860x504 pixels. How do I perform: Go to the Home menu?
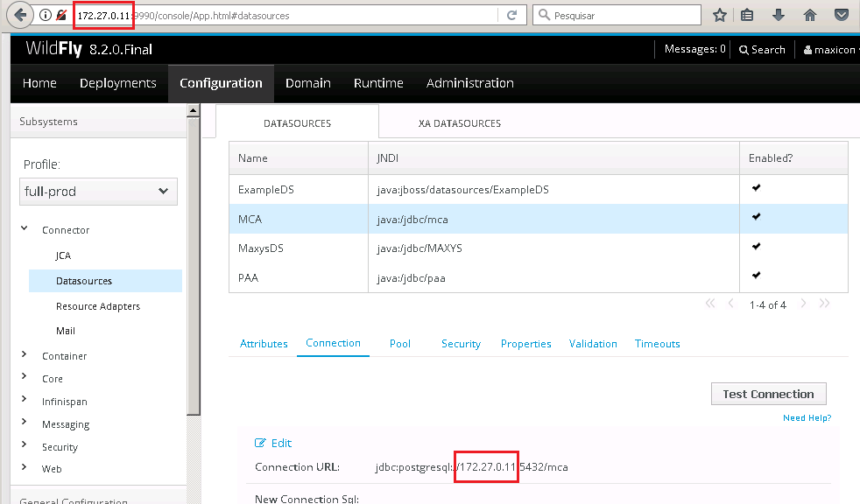(x=39, y=83)
